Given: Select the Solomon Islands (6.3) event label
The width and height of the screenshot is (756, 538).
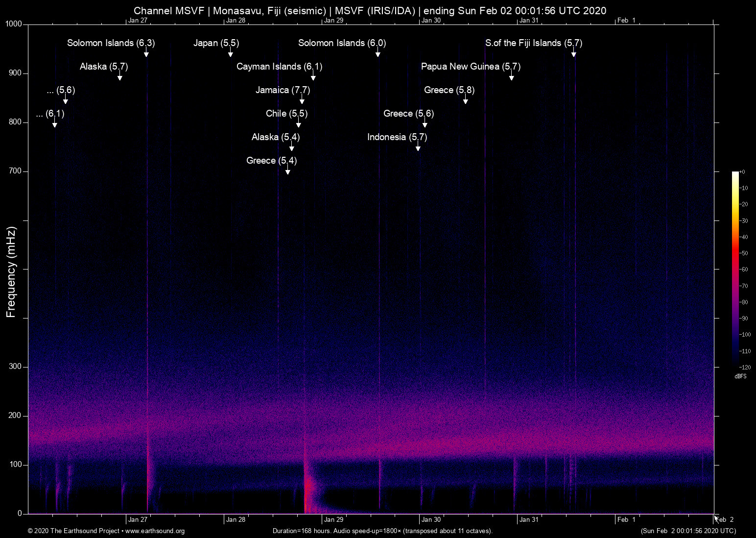Looking at the screenshot, I should pos(111,43).
